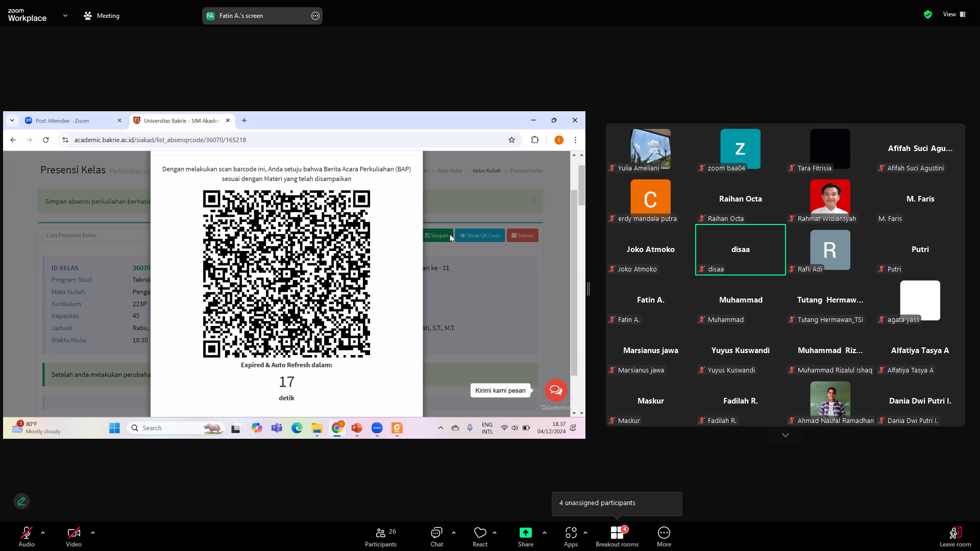Open the Meeting info menu

102,16
